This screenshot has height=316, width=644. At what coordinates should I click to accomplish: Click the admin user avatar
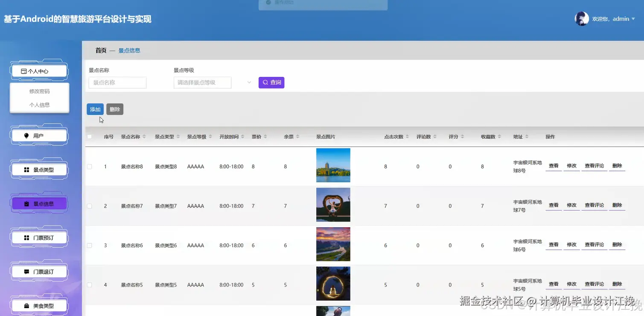[582, 19]
